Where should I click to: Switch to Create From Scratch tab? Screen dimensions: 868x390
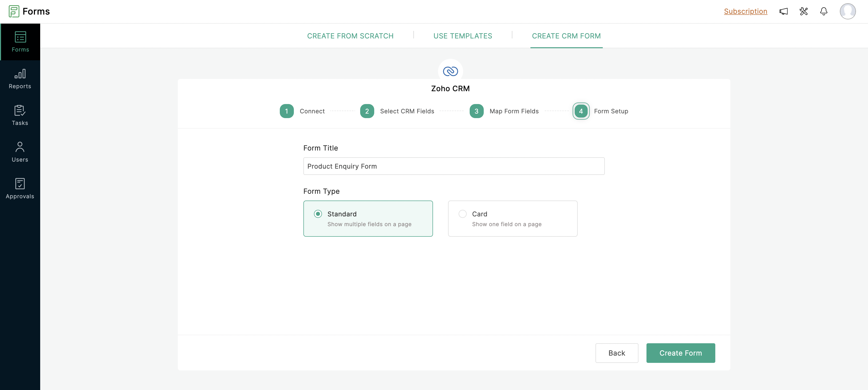pos(350,36)
